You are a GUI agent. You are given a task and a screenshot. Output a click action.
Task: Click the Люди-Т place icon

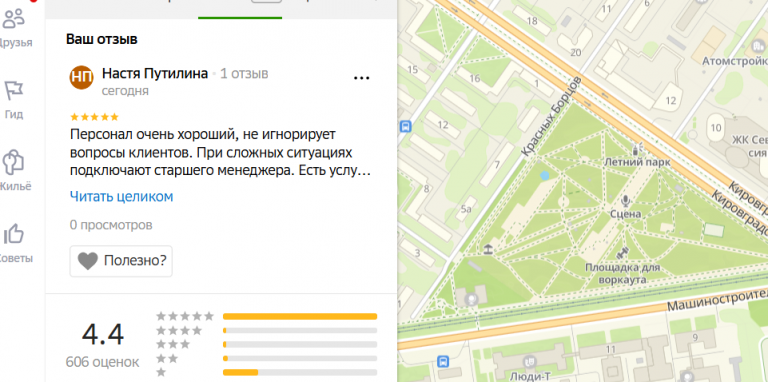point(529,362)
